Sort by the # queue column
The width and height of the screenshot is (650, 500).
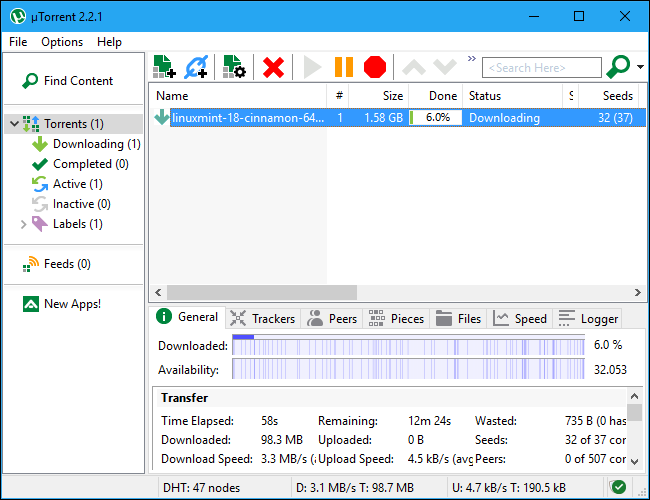pos(338,96)
